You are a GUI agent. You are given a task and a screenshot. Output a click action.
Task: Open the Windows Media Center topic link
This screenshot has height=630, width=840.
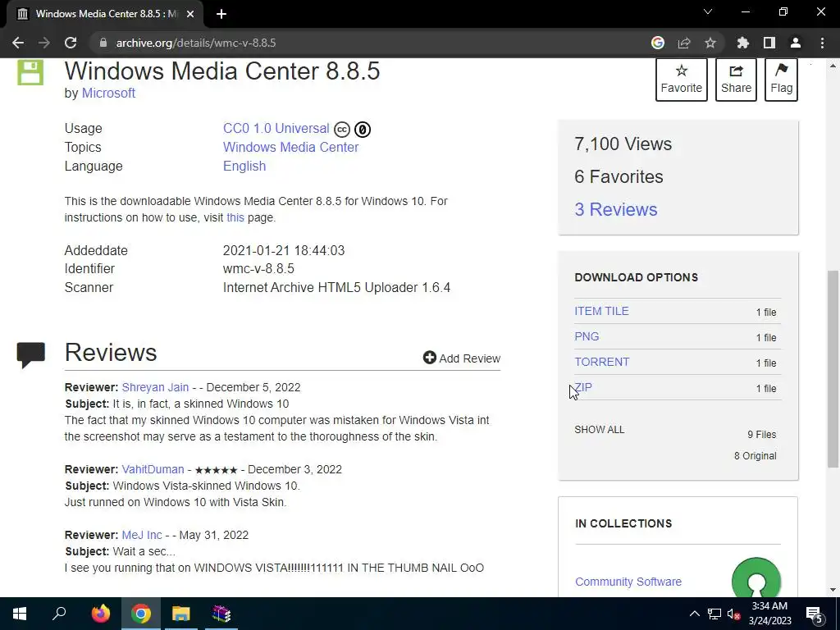290,148
